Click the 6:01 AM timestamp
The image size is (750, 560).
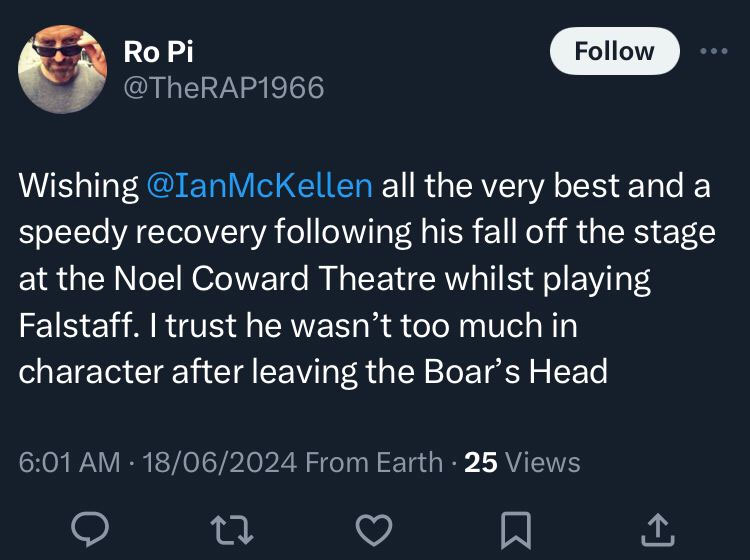[70, 462]
